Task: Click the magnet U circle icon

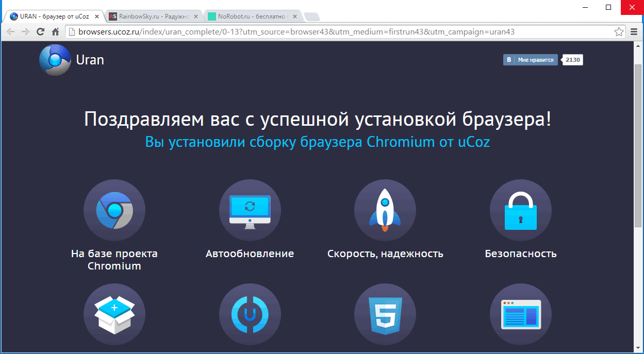Action: coord(250,314)
